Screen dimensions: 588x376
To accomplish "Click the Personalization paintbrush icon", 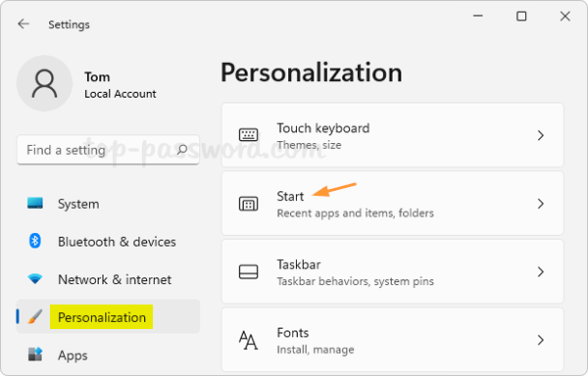I will point(35,317).
